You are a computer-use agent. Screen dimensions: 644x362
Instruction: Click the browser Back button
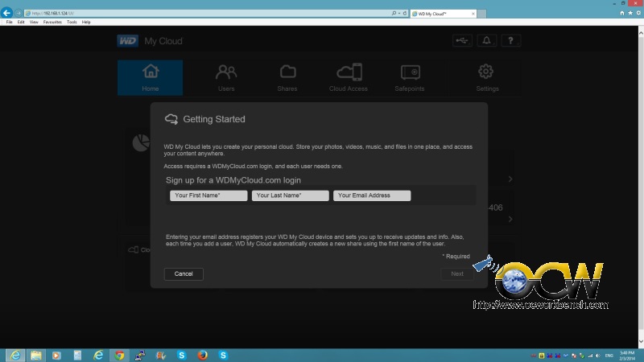coord(6,13)
